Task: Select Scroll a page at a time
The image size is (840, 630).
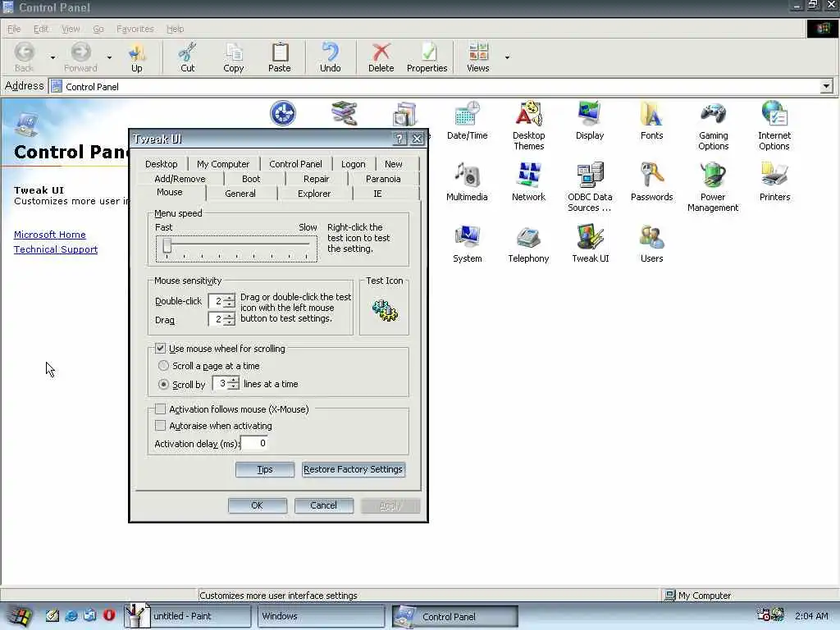Action: (x=163, y=365)
